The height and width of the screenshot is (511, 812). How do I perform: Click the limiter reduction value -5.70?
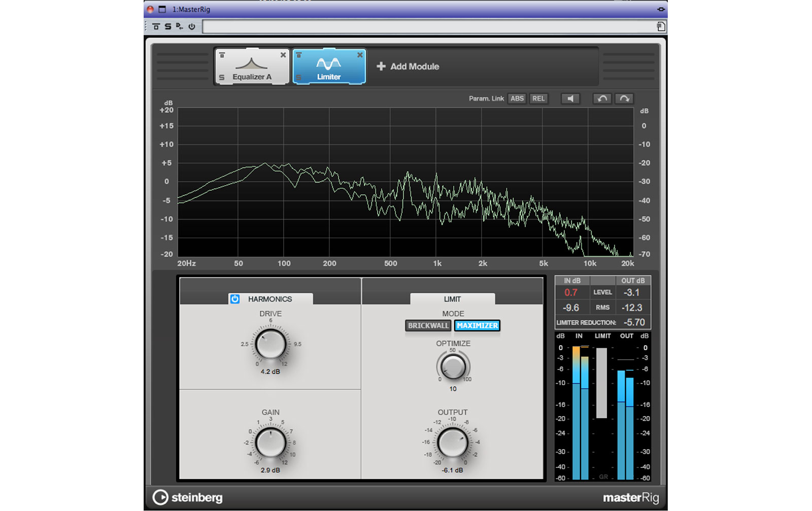click(634, 322)
